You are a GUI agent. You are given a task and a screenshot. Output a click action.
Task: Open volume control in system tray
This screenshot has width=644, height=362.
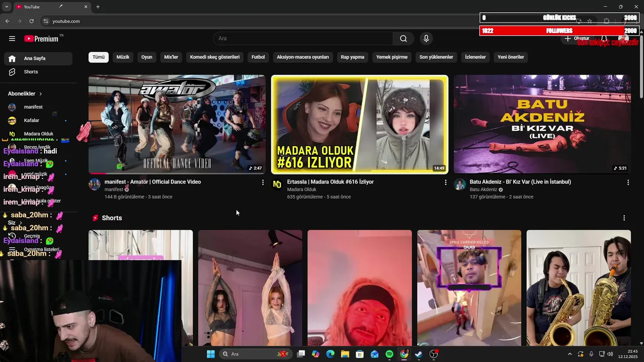pyautogui.click(x=610, y=354)
